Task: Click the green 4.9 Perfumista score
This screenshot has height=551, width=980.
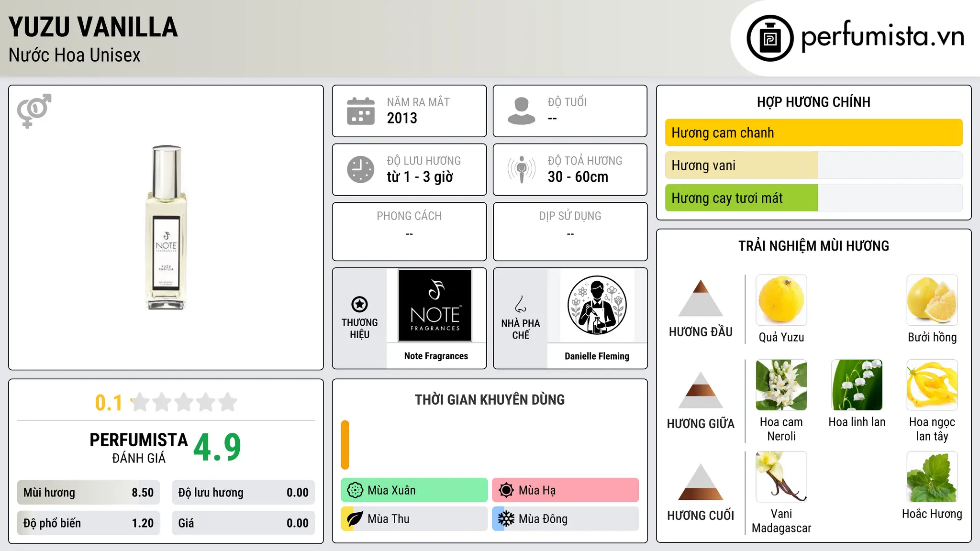Action: pyautogui.click(x=217, y=448)
